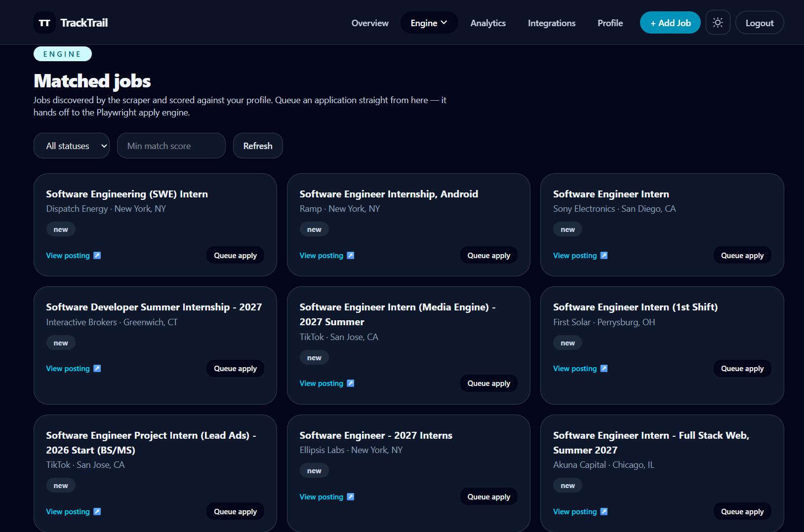Image resolution: width=804 pixels, height=532 pixels.
Task: Click the Matched jobs heading
Action: tap(92, 81)
